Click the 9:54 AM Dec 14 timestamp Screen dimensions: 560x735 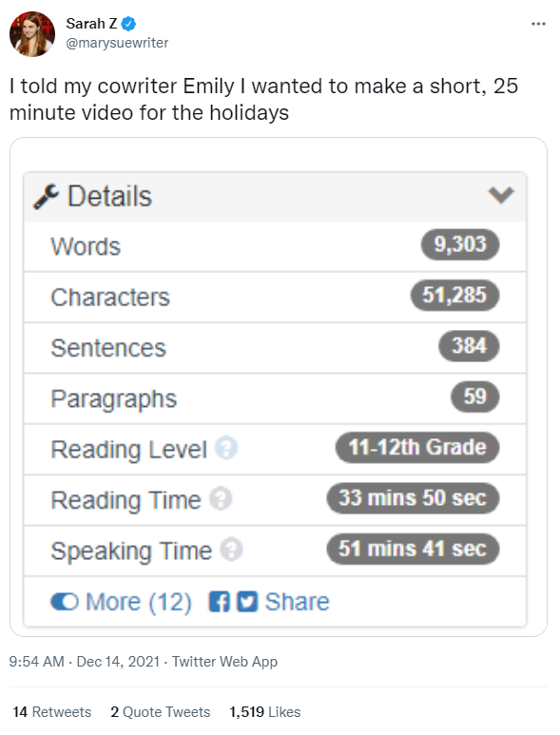(x=85, y=662)
